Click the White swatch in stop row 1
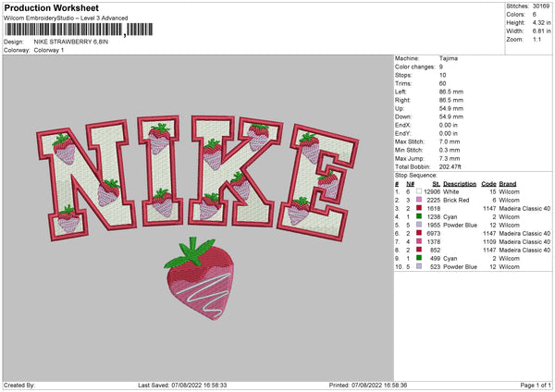 pos(419,191)
